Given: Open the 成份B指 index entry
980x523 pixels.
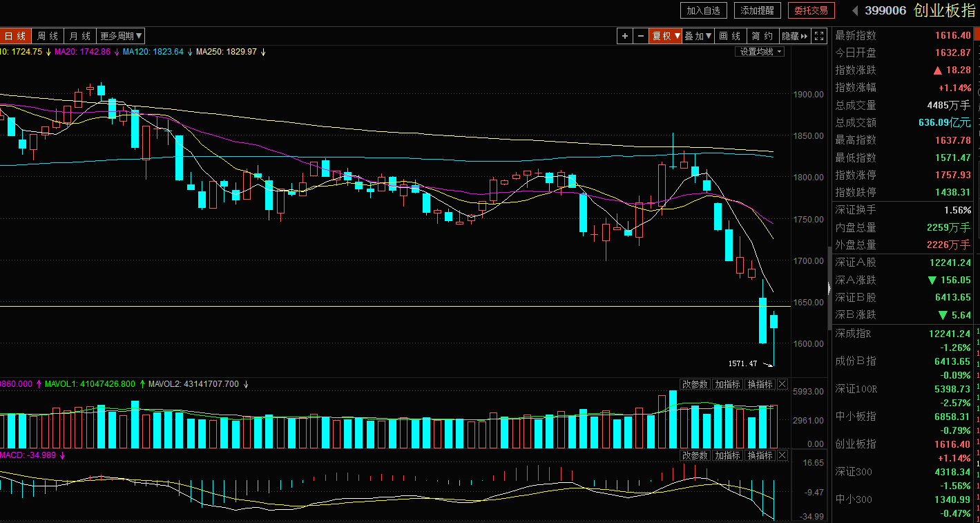Looking at the screenshot, I should [903, 368].
